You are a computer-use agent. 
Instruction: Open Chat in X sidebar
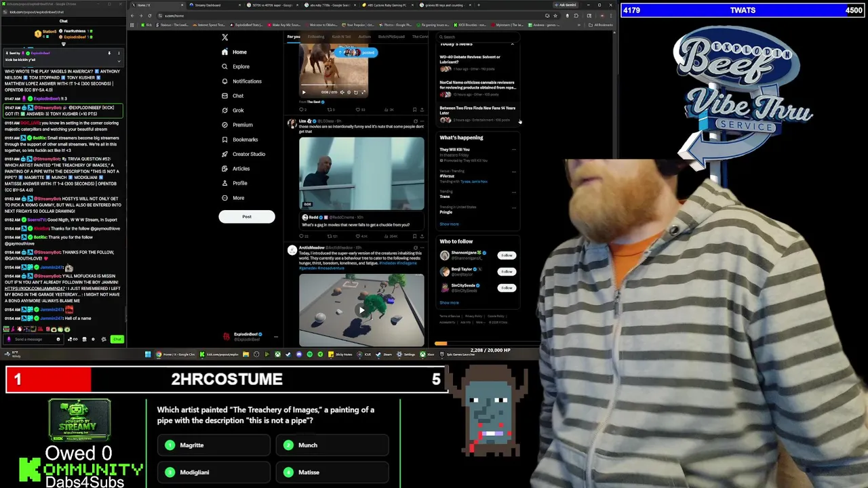(x=233, y=96)
